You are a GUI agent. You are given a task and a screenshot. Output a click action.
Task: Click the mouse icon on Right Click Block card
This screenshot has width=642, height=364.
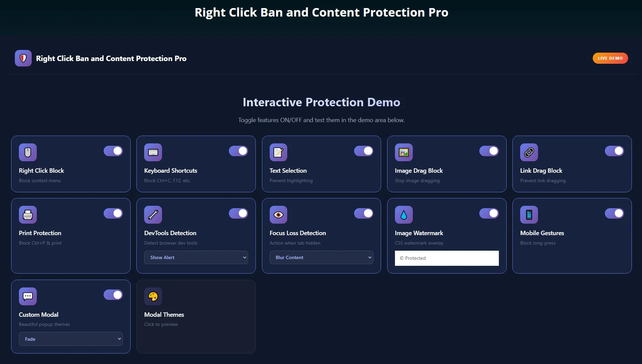[x=28, y=152]
